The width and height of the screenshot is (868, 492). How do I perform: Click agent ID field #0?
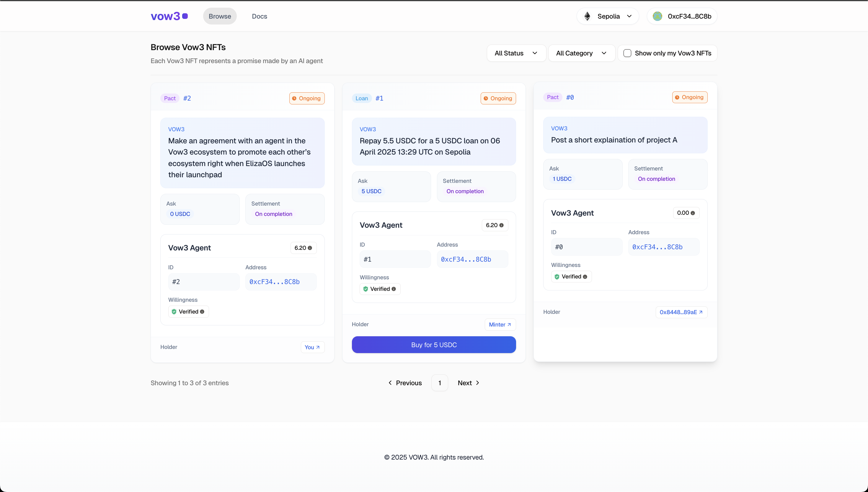tap(587, 247)
